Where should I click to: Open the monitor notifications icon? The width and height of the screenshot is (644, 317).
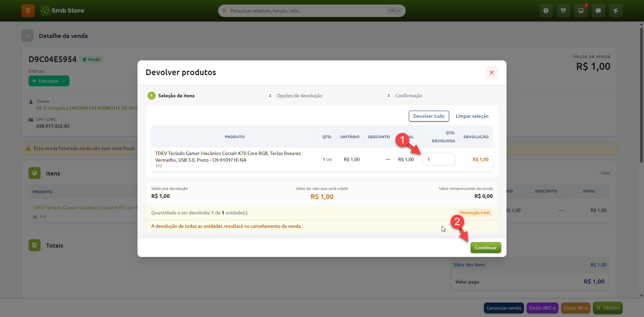tap(581, 11)
